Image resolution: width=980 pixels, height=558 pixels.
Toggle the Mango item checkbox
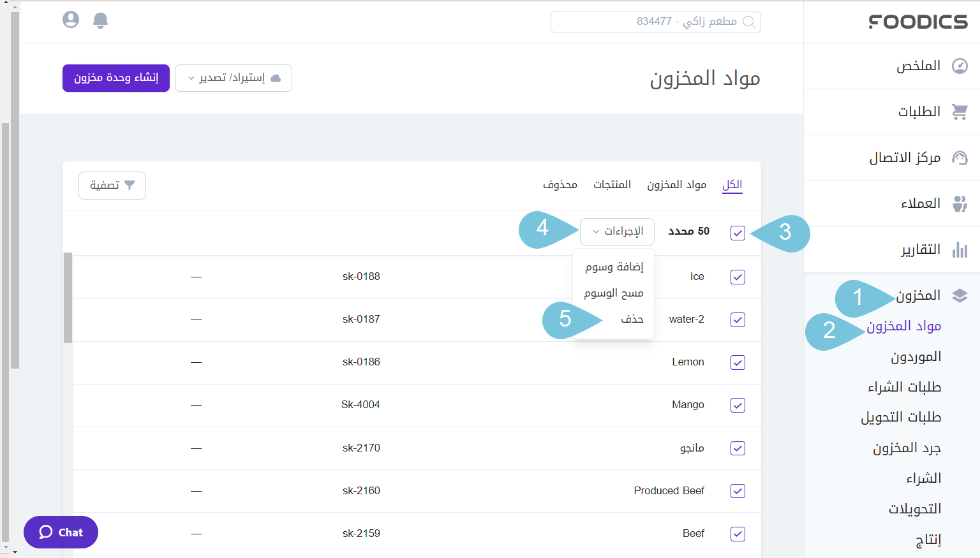738,406
